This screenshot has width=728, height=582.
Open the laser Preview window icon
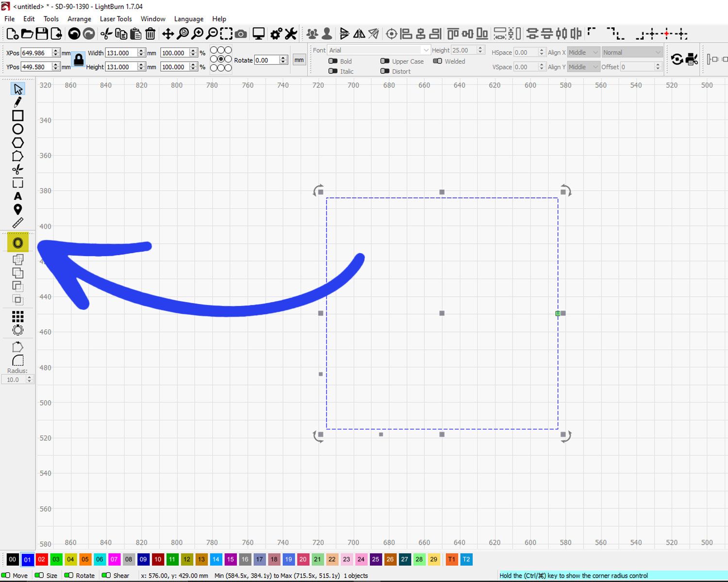[x=258, y=33]
